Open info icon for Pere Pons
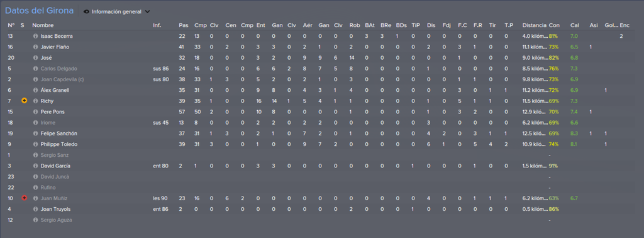 (35, 112)
